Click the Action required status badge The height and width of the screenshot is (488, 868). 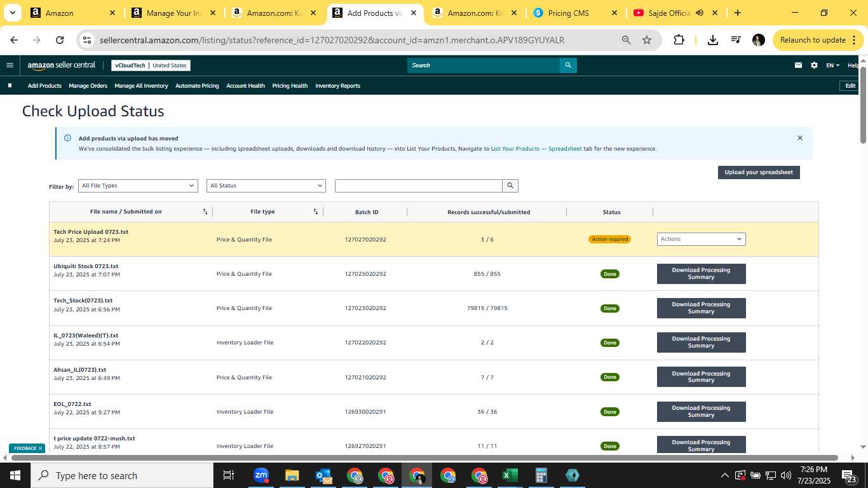(609, 239)
